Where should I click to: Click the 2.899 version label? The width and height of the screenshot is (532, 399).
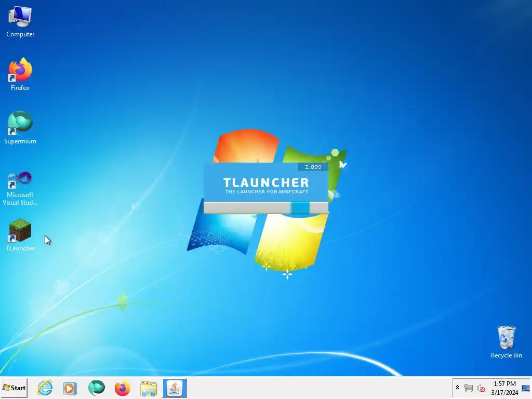[x=313, y=167]
